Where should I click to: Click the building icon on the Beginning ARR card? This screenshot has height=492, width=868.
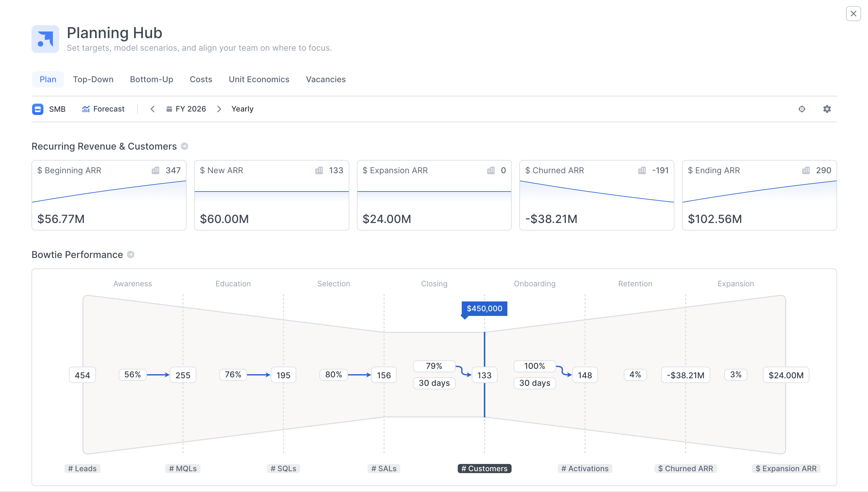tap(156, 171)
